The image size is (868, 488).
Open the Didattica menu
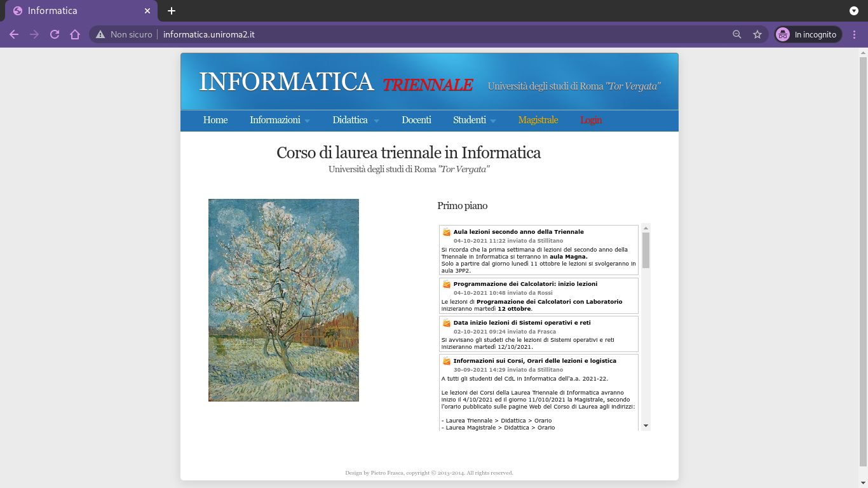350,120
